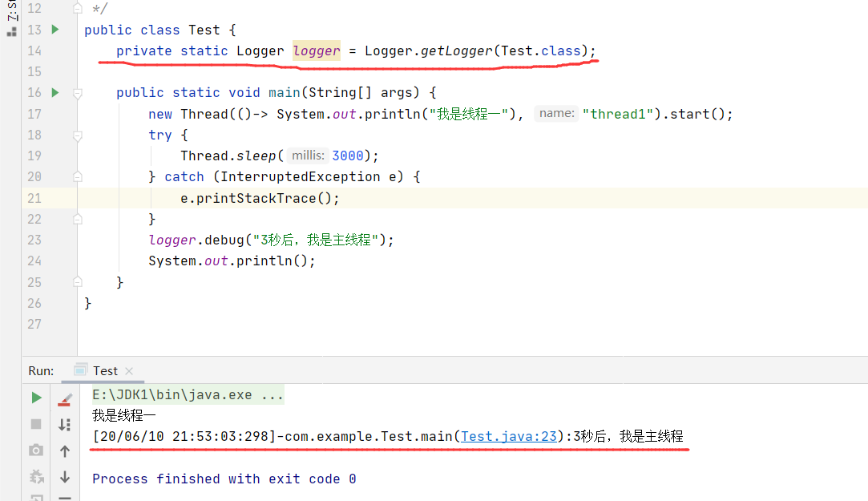This screenshot has width=868, height=501.
Task: Select the Test tab in the Run panel
Action: pos(105,371)
